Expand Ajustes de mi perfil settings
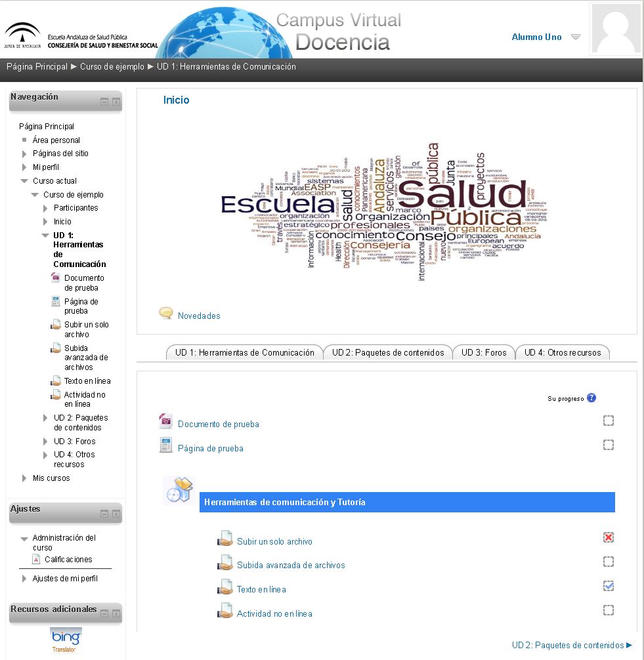Image resolution: width=644 pixels, height=660 pixels. pyautogui.click(x=24, y=579)
